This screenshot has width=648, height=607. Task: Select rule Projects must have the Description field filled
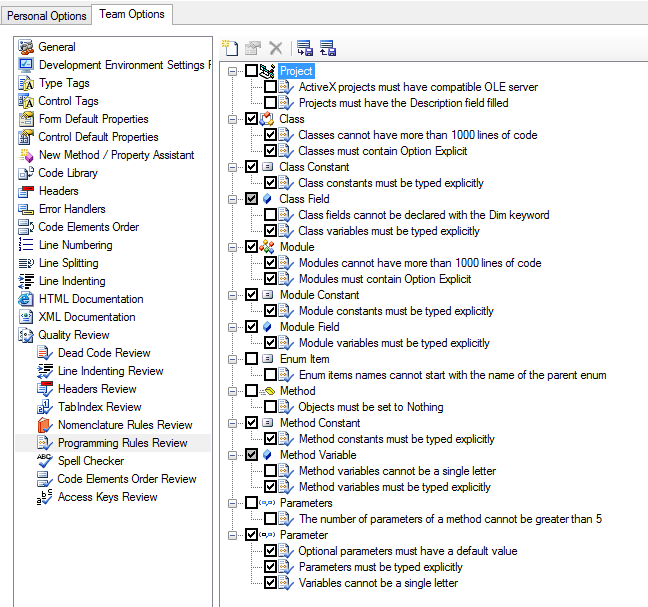(403, 103)
